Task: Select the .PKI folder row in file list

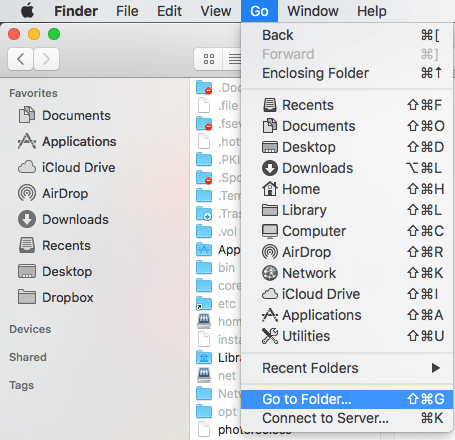Action: [217, 159]
